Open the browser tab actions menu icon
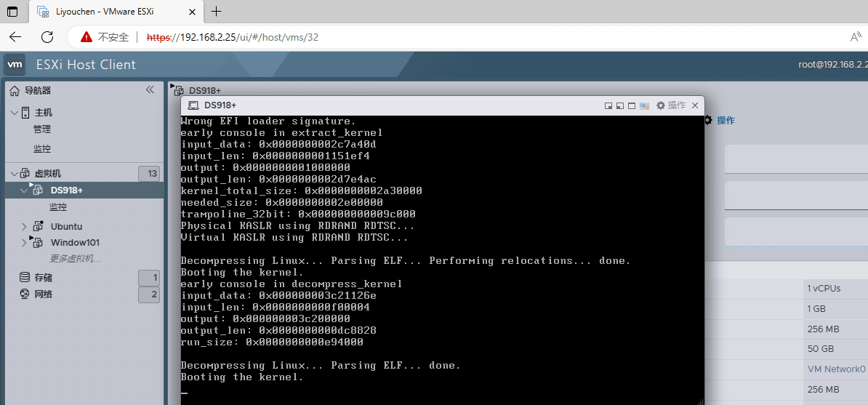Viewport: 868px width, 405px height. coord(12,11)
